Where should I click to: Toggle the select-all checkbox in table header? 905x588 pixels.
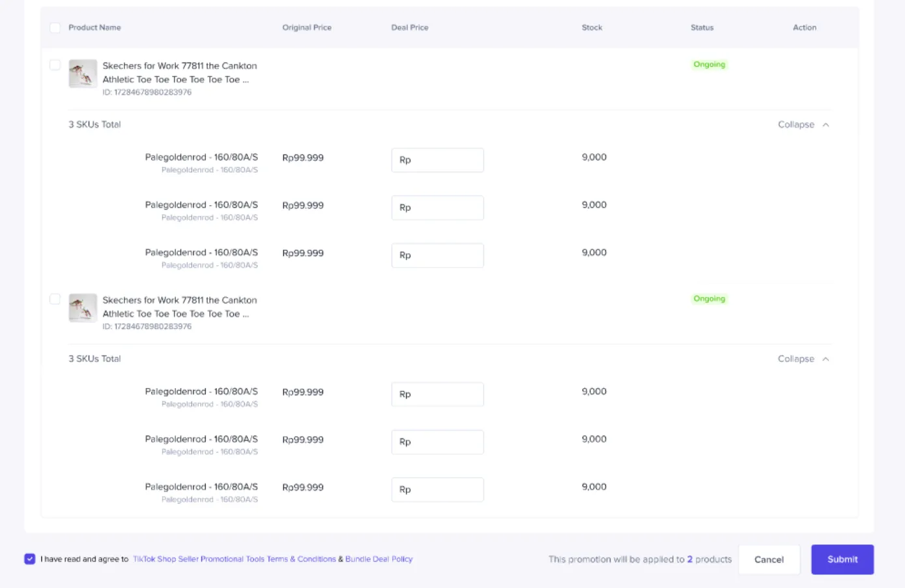point(55,27)
